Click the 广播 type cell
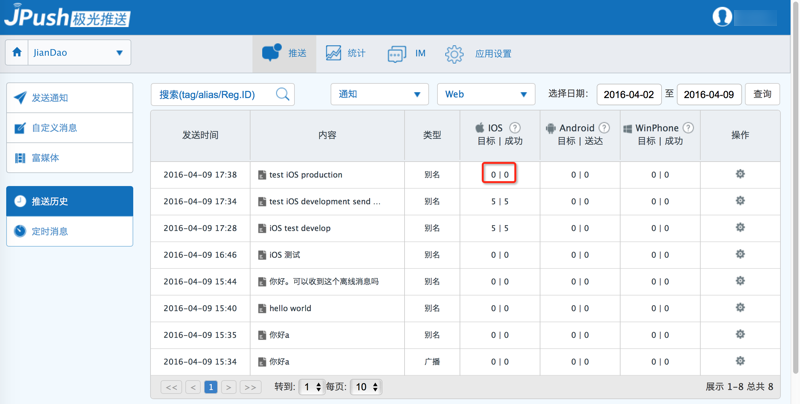800x404 pixels. click(432, 362)
